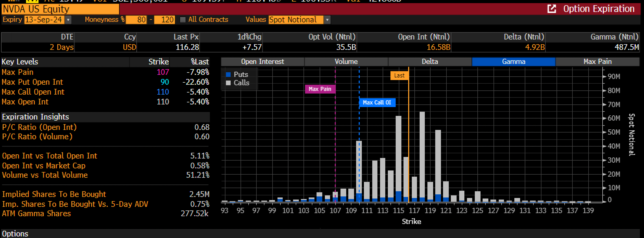Select the Max Open Int row
This screenshot has width=644, height=238.
click(x=105, y=102)
